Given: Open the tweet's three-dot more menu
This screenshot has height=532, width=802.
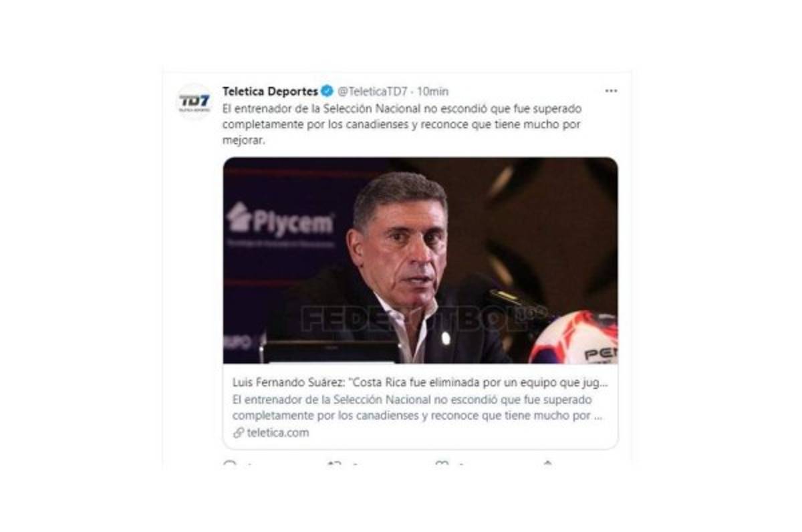Looking at the screenshot, I should (611, 91).
